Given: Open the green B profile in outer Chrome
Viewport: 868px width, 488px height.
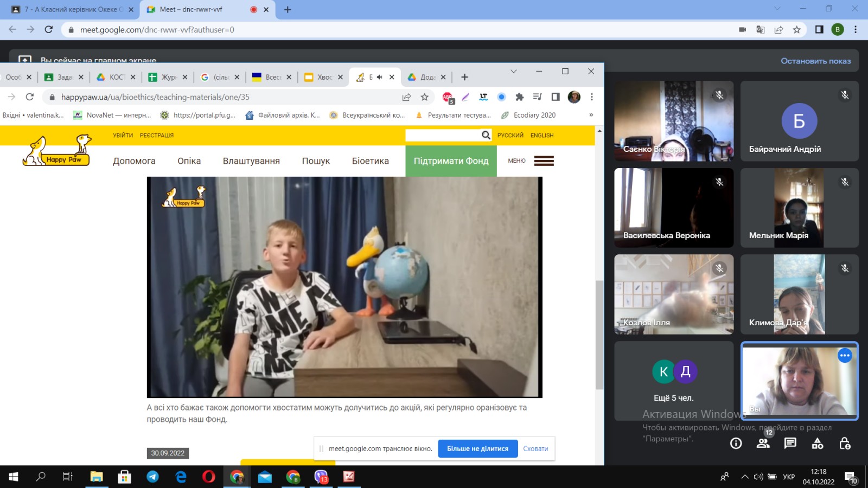Looking at the screenshot, I should click(x=838, y=29).
